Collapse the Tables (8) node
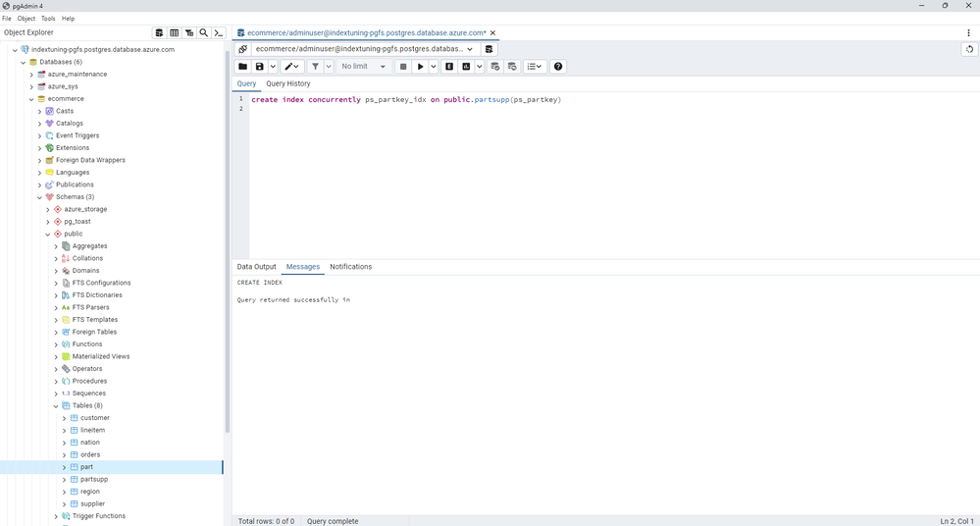The image size is (980, 526). 56,406
